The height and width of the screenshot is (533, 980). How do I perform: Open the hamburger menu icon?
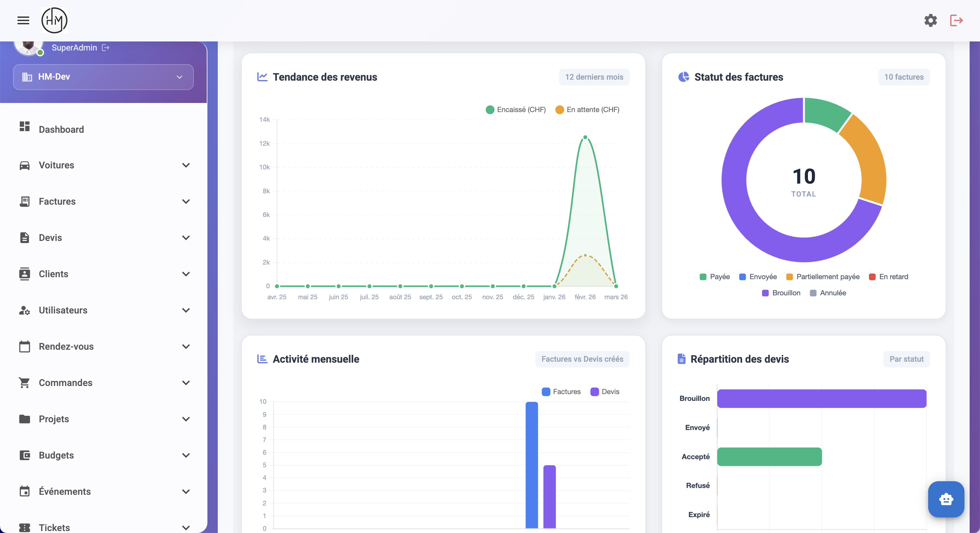click(23, 20)
